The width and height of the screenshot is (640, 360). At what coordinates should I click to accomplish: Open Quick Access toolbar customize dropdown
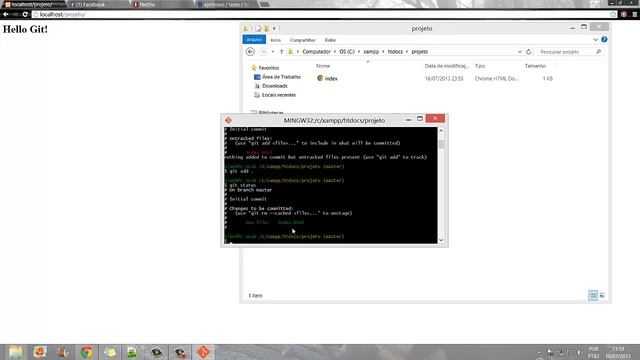[x=274, y=29]
